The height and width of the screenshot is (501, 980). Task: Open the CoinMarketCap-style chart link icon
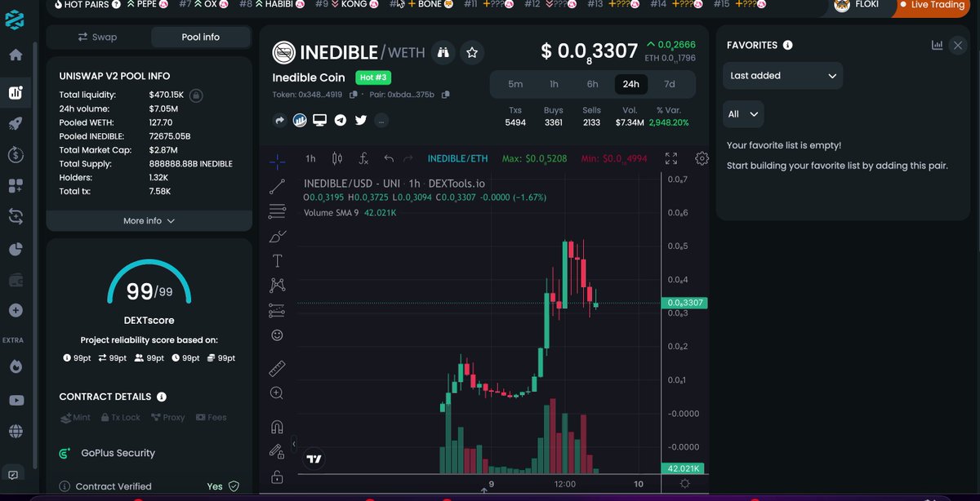pos(300,121)
